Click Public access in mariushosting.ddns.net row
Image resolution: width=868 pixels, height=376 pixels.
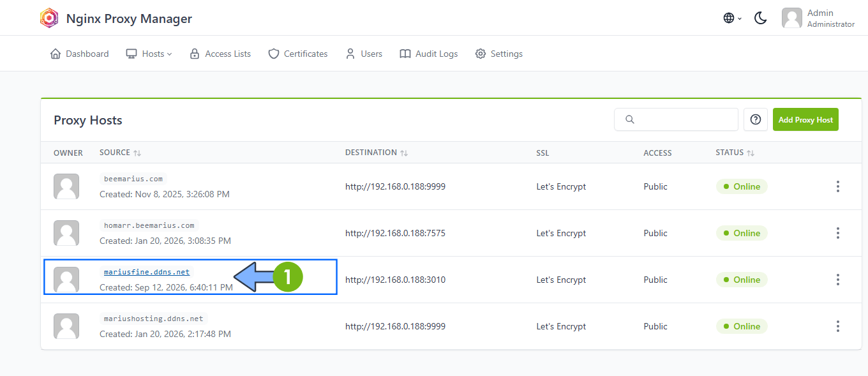[x=655, y=326]
